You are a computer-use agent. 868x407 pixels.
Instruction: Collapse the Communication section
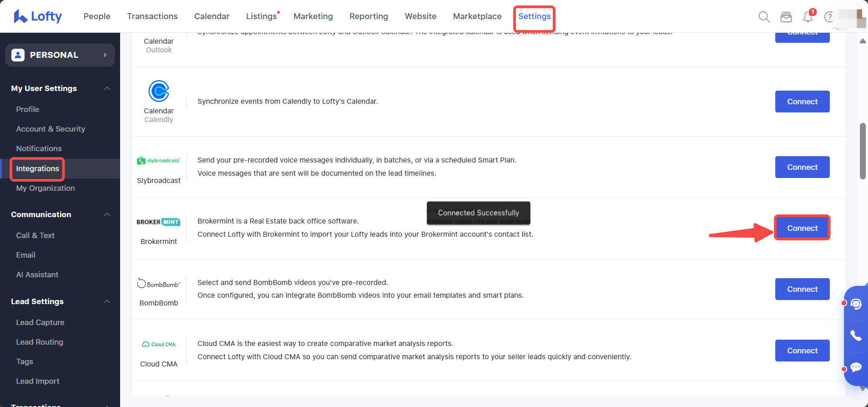click(x=107, y=214)
